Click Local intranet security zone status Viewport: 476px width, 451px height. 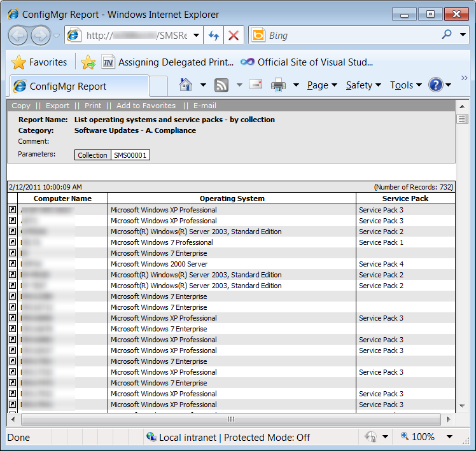pyautogui.click(x=228, y=438)
